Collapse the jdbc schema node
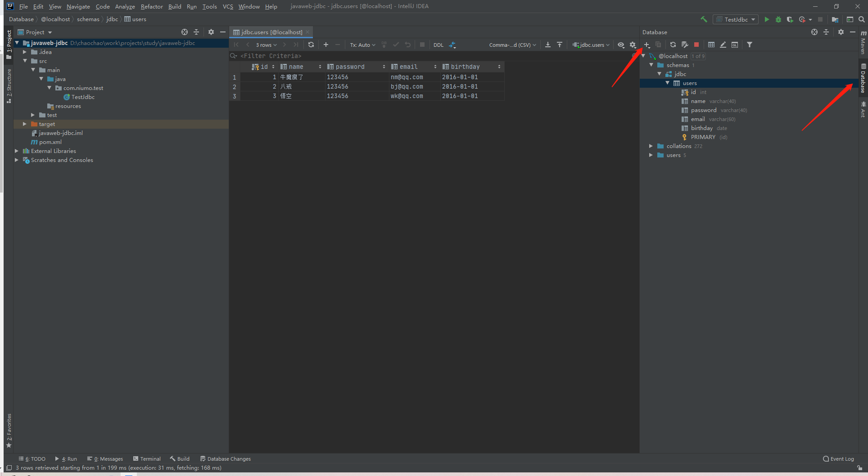Screen dimensions: 868x476 pos(660,74)
